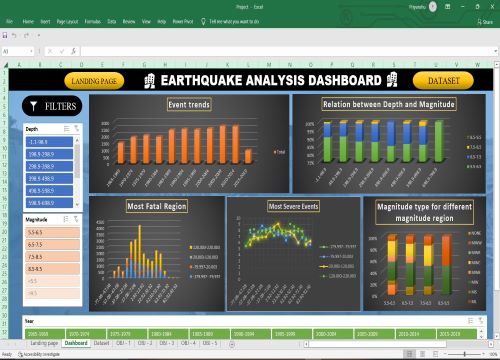
Task: Toggle the first Depth slicer range
Action: pos(49,142)
